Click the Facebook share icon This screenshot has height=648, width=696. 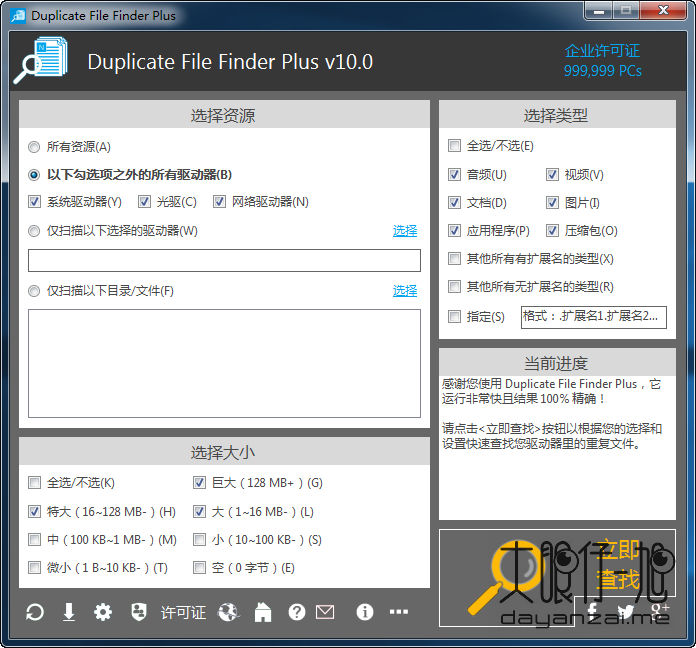point(593,611)
